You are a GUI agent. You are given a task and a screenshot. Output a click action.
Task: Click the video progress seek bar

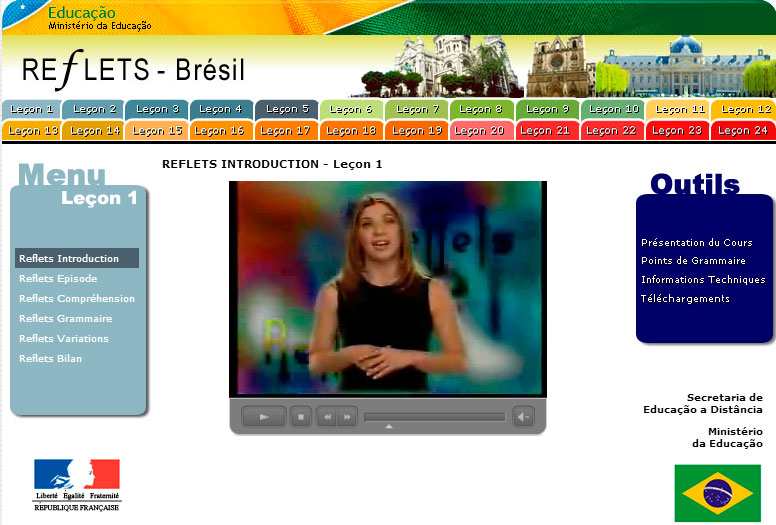(x=435, y=417)
